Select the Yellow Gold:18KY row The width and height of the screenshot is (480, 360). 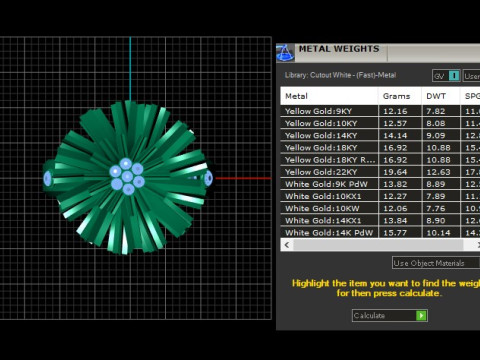[380, 148]
